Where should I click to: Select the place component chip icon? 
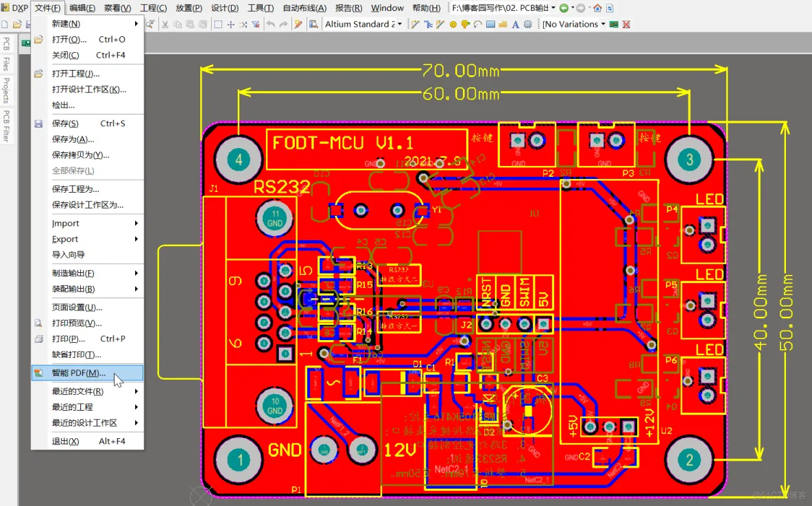pos(527,25)
